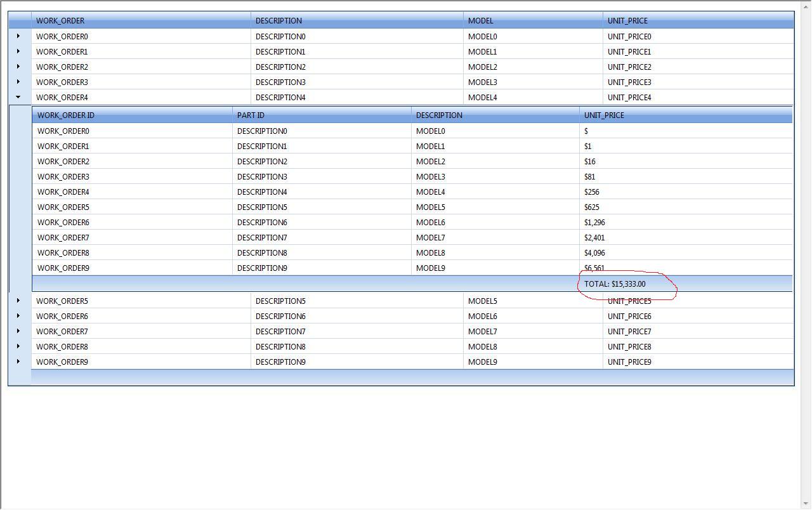Sort by the MODEL column header
812x510 pixels.
coord(533,20)
